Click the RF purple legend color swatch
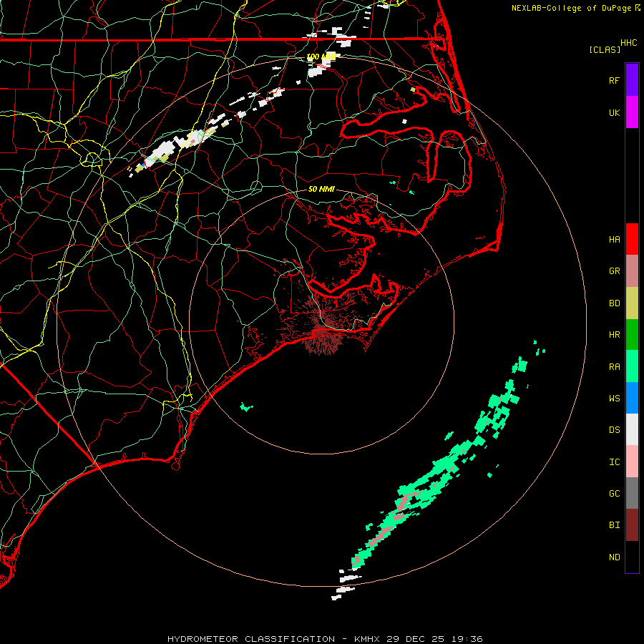Screen dimensions: 644x644 coord(632,80)
